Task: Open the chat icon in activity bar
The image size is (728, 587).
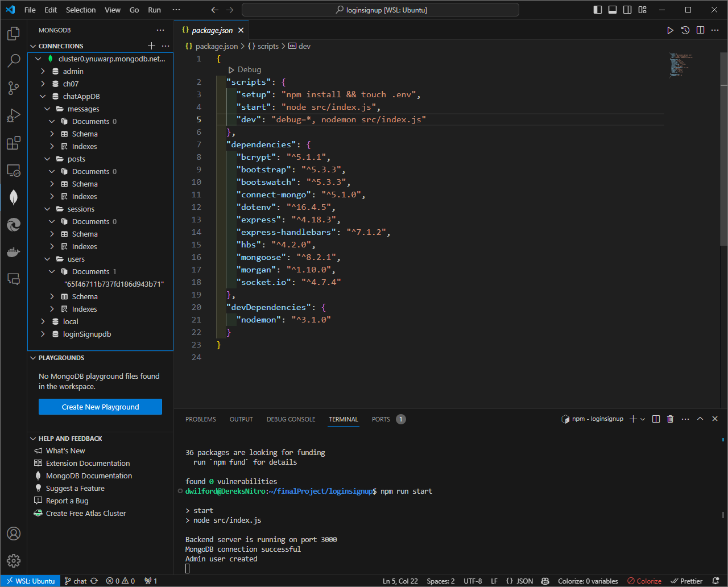Action: 14,279
